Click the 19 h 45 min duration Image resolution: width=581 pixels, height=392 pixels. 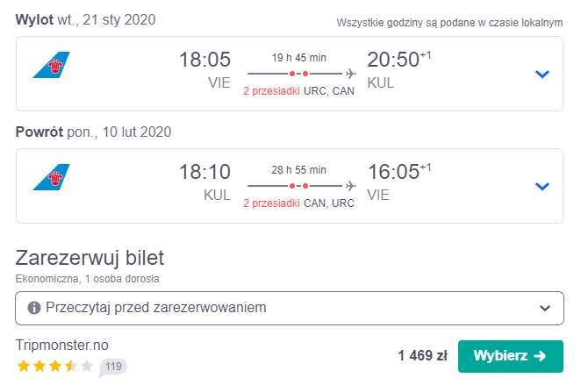pos(299,58)
